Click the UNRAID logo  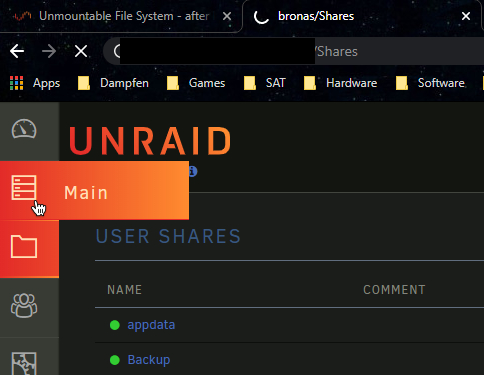click(x=150, y=141)
